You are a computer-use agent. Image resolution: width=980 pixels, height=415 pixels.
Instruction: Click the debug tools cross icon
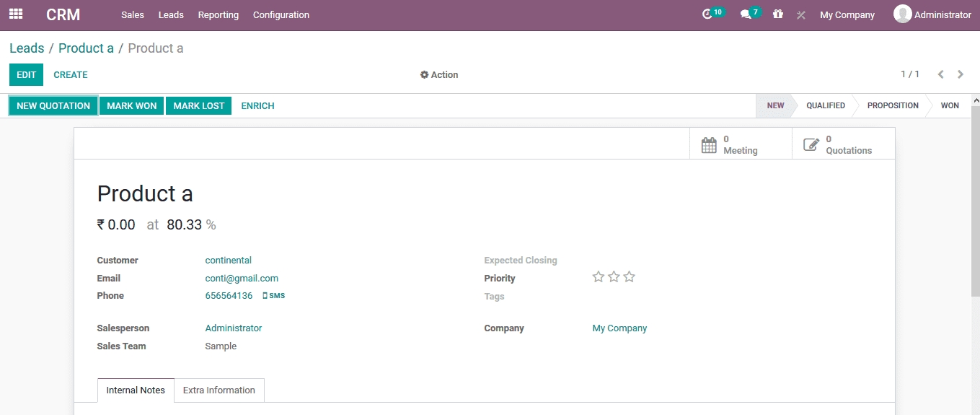[800, 15]
